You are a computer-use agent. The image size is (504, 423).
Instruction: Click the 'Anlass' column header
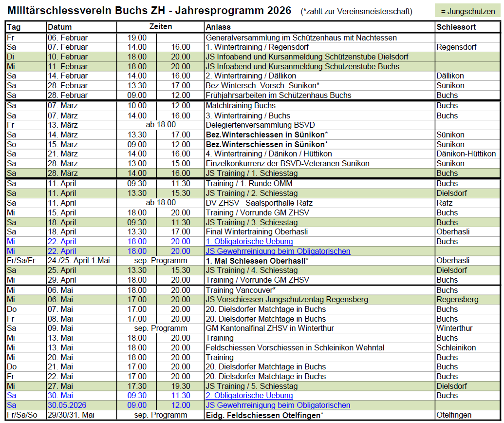pyautogui.click(x=218, y=27)
